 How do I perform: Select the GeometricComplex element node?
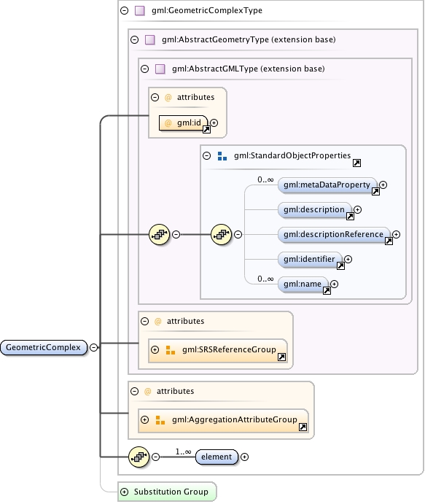point(44,347)
